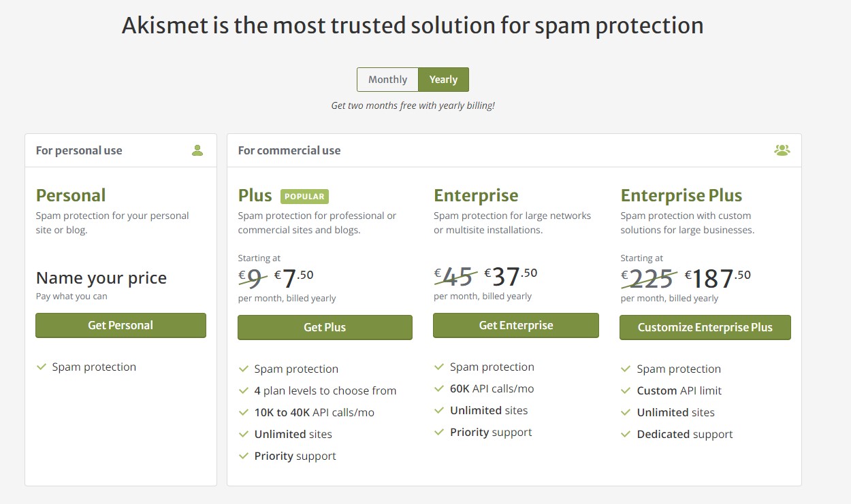Click the Personal plan title
This screenshot has height=504, width=851.
(x=71, y=195)
